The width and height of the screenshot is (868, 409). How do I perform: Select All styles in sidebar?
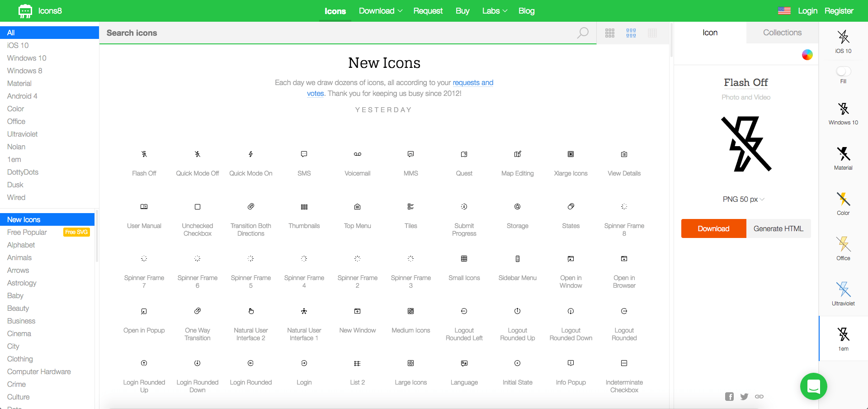pyautogui.click(x=49, y=33)
